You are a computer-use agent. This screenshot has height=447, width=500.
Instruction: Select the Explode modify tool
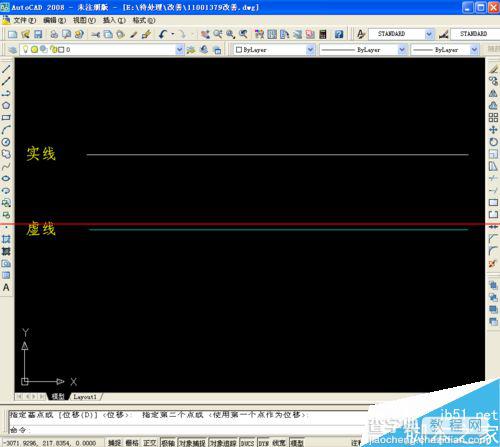point(493,263)
